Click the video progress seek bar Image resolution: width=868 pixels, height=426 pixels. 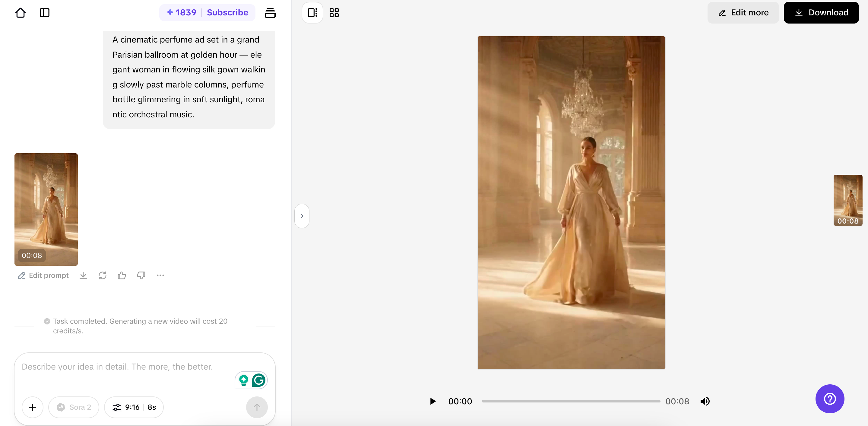tap(571, 401)
